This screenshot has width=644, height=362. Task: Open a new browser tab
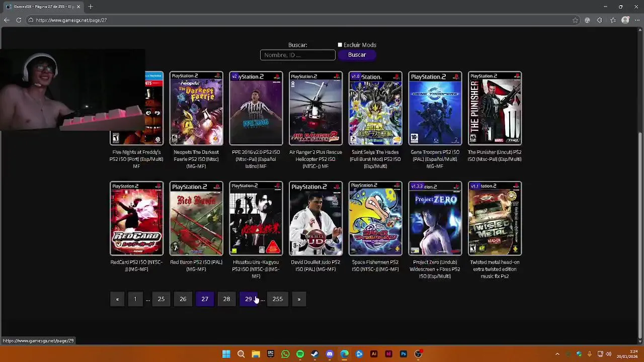pyautogui.click(x=91, y=7)
